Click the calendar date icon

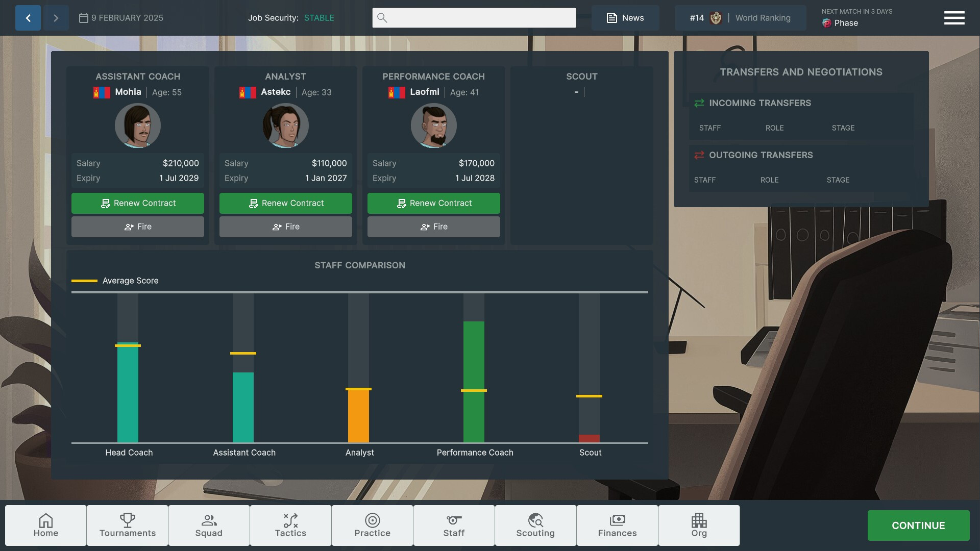[84, 18]
